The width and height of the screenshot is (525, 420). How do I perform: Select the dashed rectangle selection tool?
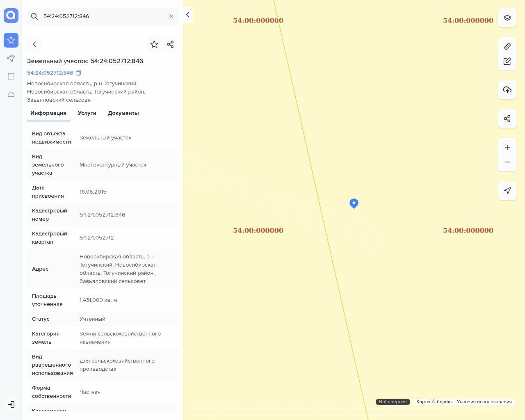(x=11, y=76)
